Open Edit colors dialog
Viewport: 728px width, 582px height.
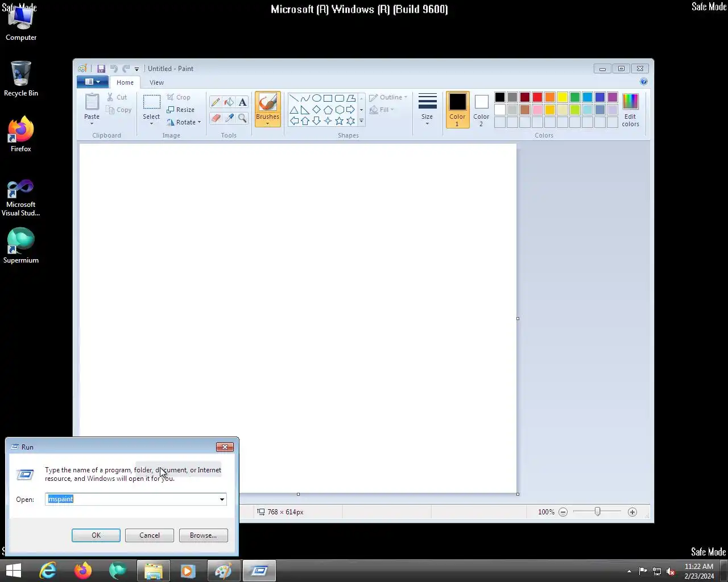tap(630, 110)
